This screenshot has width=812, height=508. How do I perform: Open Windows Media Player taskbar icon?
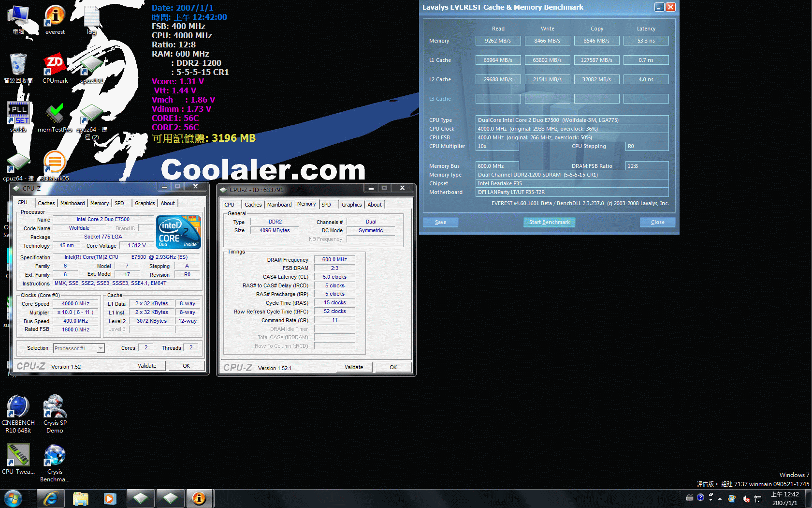coord(110,498)
